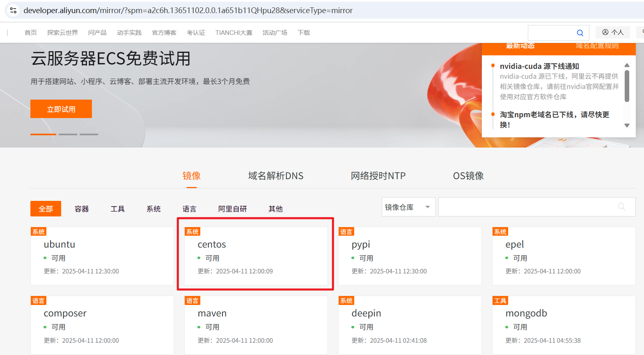Open the mongodb mirror card
Screen dimensions: 644x355
pos(564,325)
